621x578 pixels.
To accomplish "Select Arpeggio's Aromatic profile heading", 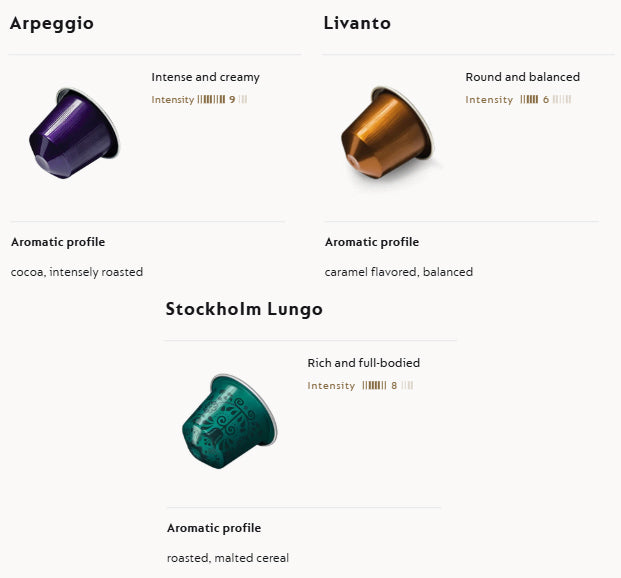I will (x=58, y=242).
